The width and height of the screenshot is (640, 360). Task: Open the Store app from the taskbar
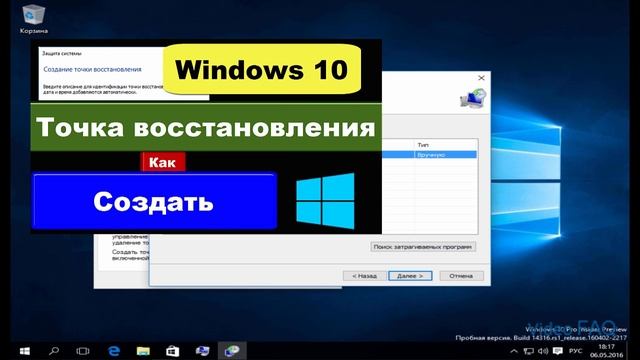[173, 351]
